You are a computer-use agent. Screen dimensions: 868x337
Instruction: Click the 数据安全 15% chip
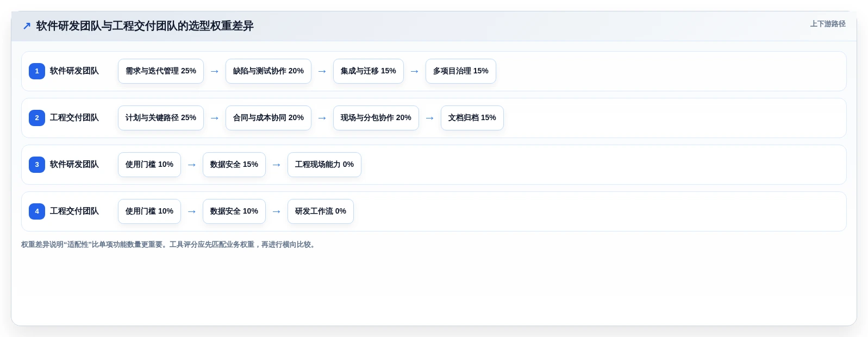tap(234, 165)
